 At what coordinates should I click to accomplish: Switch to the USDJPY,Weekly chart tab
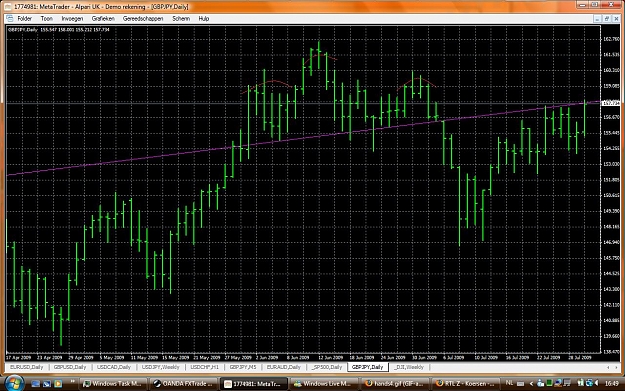click(161, 367)
